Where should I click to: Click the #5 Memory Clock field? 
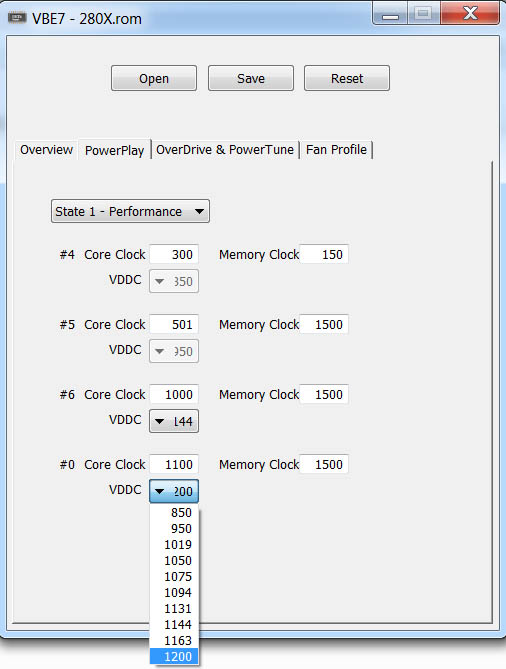click(x=324, y=324)
